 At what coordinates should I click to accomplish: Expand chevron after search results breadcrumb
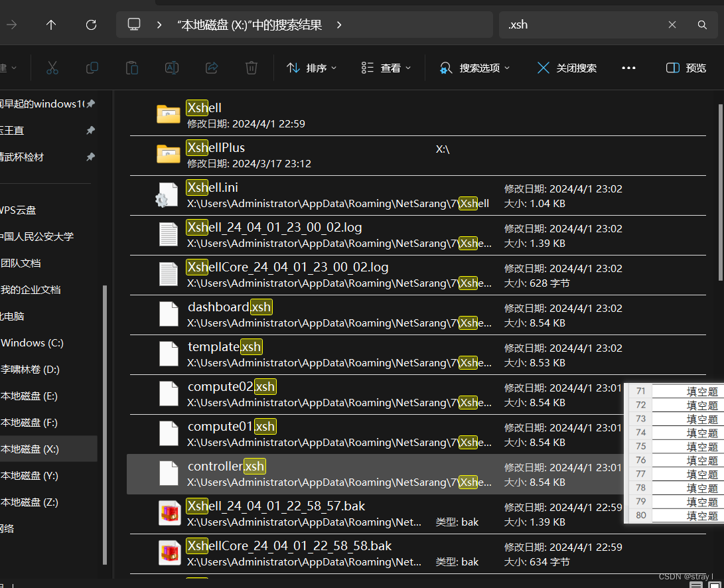click(x=339, y=25)
